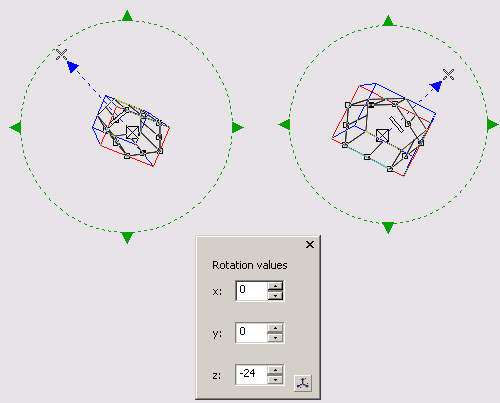Click the center X box of right extruded object

pos(382,136)
